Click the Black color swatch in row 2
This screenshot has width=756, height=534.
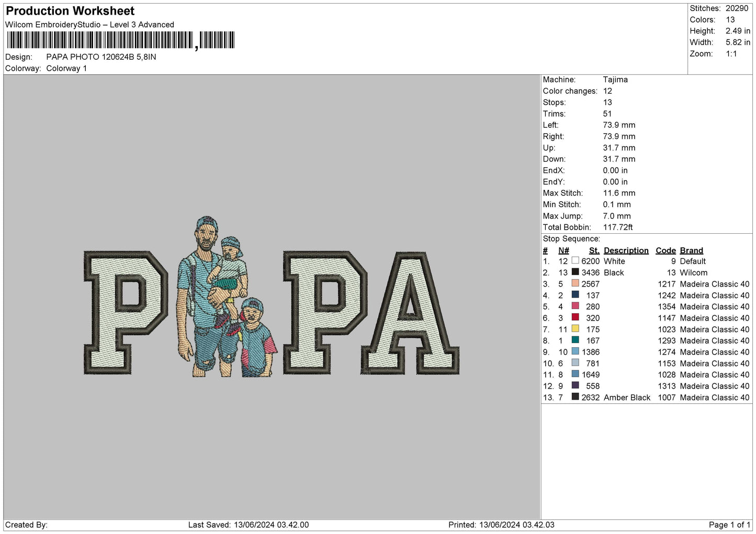pyautogui.click(x=575, y=272)
